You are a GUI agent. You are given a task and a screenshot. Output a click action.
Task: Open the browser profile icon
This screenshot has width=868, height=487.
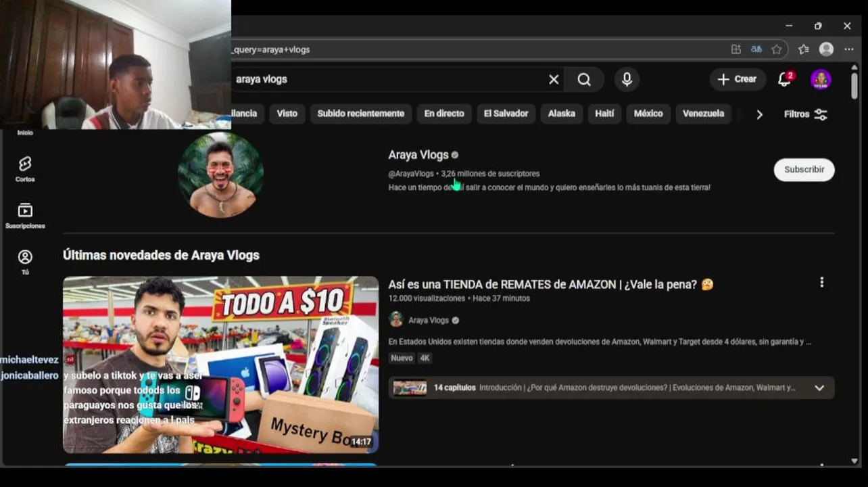point(826,49)
